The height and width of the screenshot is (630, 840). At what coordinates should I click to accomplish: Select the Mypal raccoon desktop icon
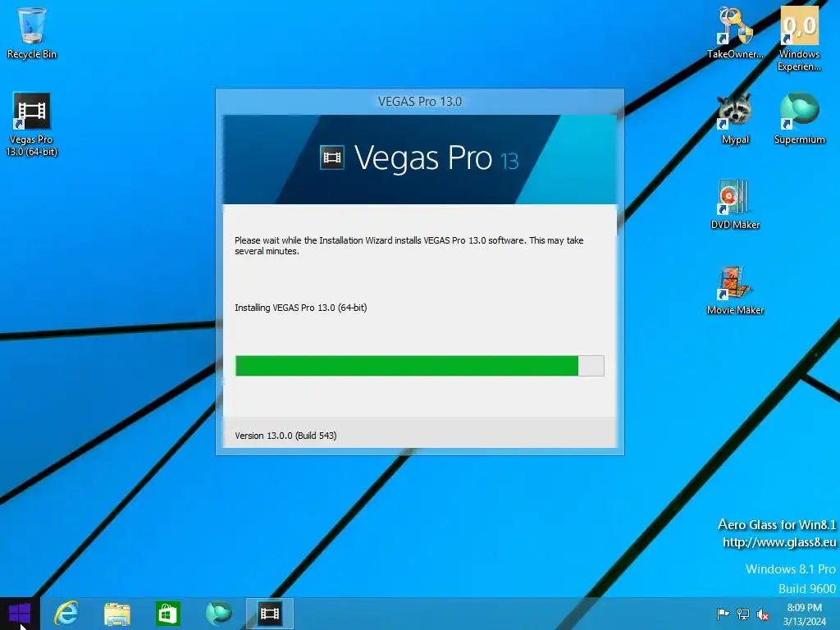[735, 118]
